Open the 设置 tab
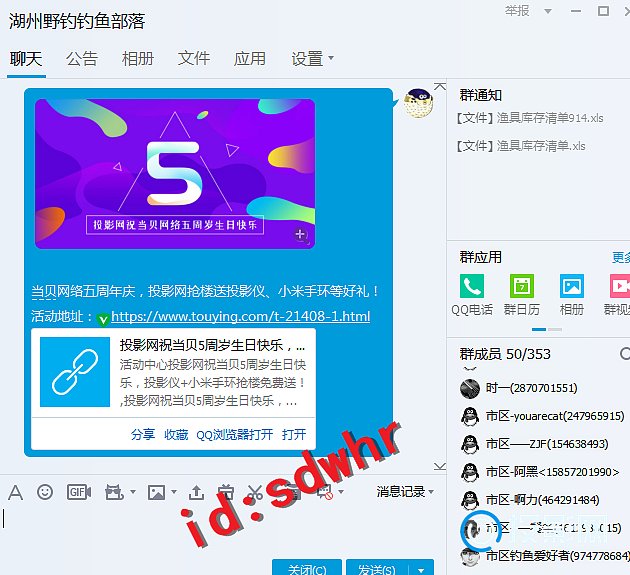The height and width of the screenshot is (575, 630). click(x=307, y=59)
